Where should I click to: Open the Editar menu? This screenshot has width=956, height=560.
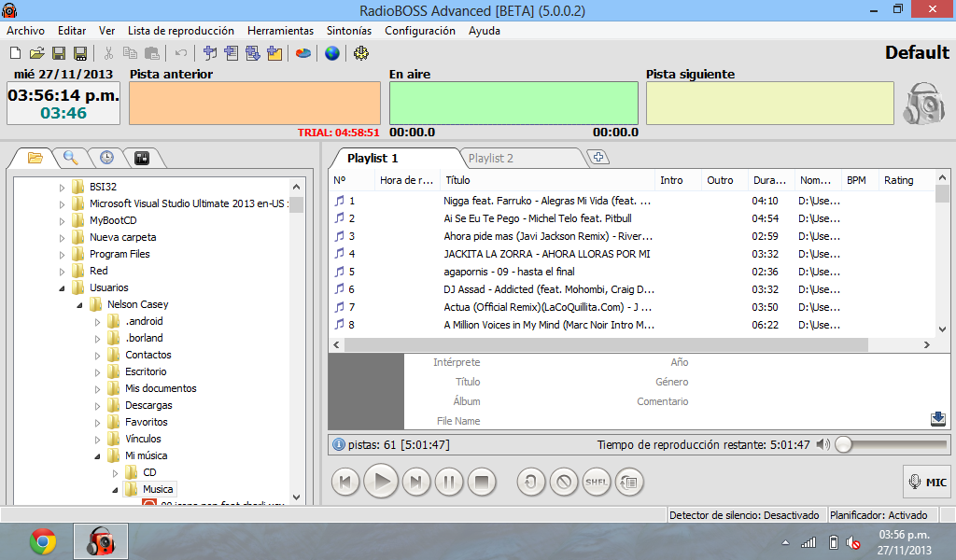(x=72, y=31)
